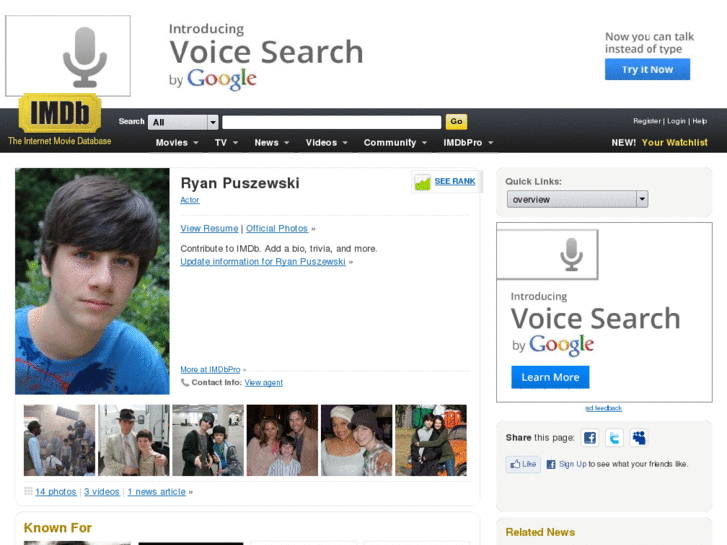This screenshot has height=545, width=727.
Task: Open thumbnail with woman in white hat
Action: point(357,440)
